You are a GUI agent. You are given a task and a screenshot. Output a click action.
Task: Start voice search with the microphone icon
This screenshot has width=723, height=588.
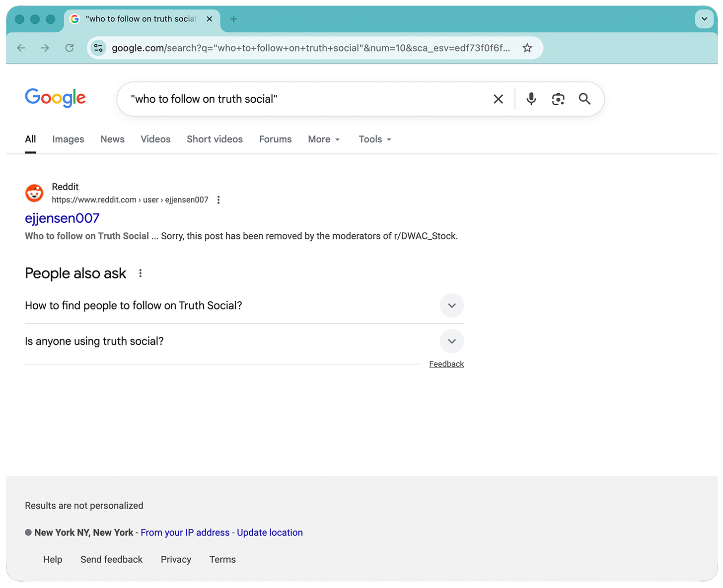pos(531,99)
